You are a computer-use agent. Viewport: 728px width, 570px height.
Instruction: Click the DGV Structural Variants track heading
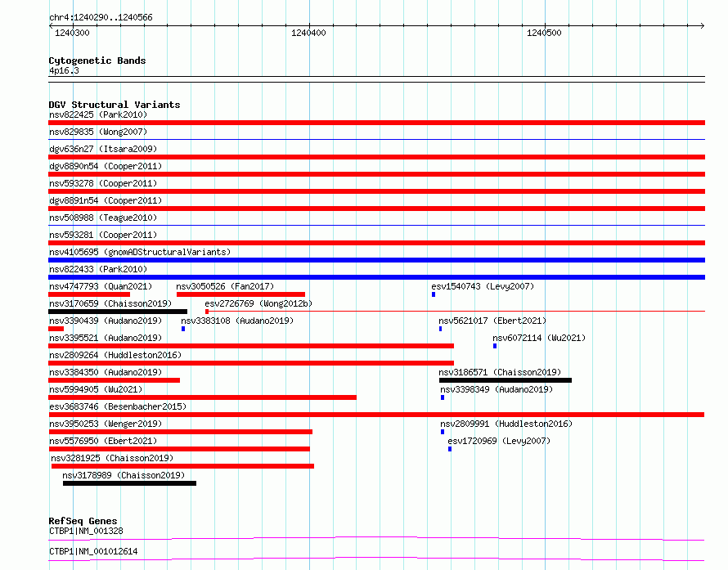[115, 105]
